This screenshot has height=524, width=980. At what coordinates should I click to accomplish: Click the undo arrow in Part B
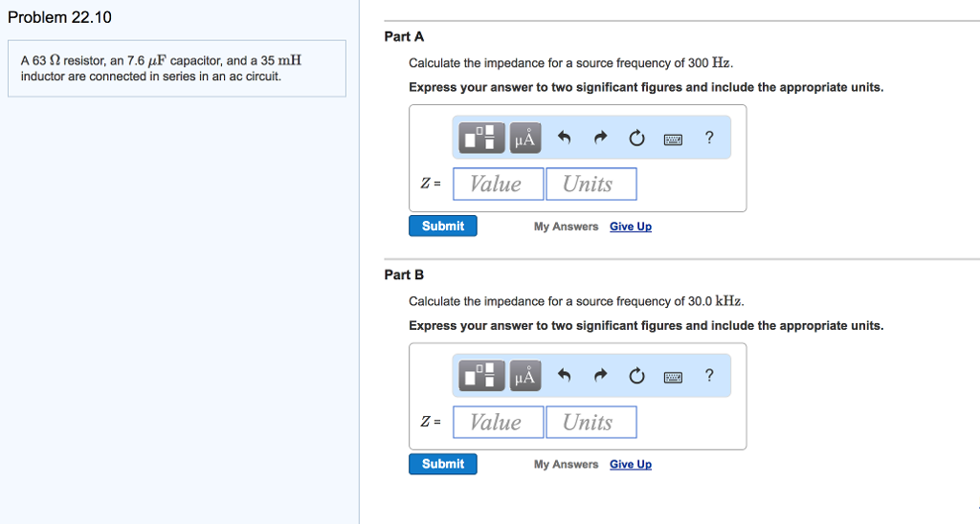[565, 377]
